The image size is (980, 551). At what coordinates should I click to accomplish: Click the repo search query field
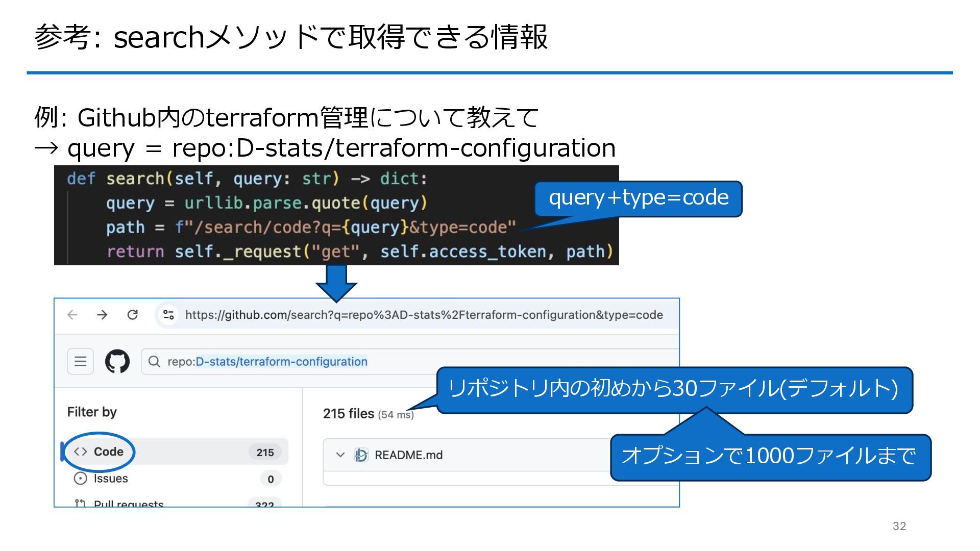[267, 362]
